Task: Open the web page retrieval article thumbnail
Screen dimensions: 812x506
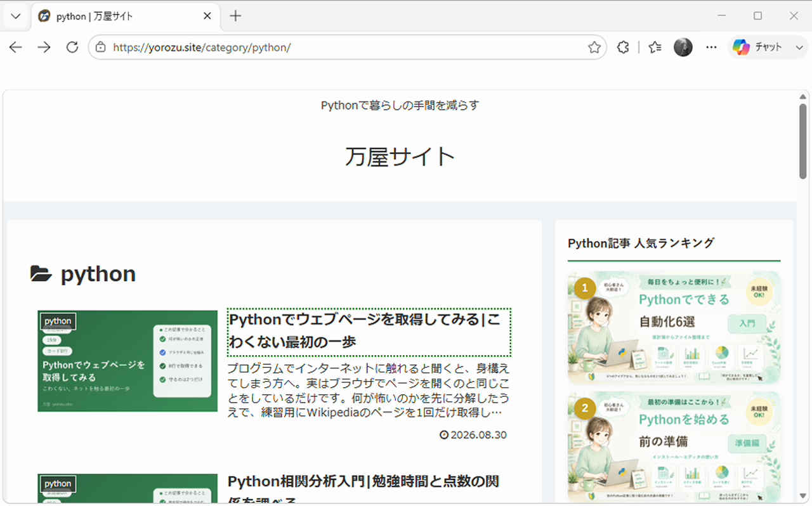Action: [128, 361]
